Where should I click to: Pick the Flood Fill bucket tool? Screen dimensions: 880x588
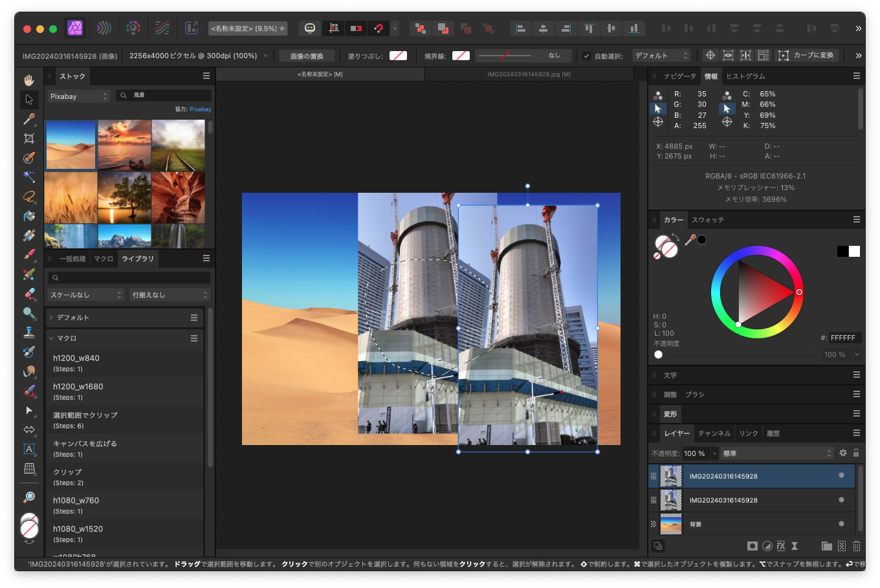(x=29, y=216)
